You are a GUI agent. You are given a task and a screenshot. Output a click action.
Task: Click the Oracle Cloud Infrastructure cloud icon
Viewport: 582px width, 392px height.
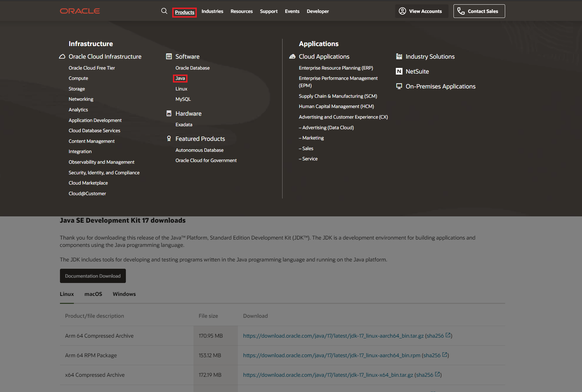tap(62, 57)
